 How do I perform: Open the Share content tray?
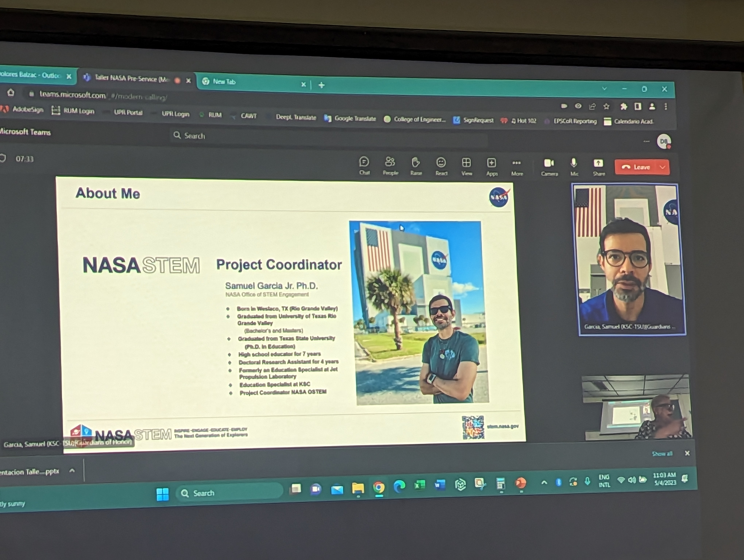(599, 167)
